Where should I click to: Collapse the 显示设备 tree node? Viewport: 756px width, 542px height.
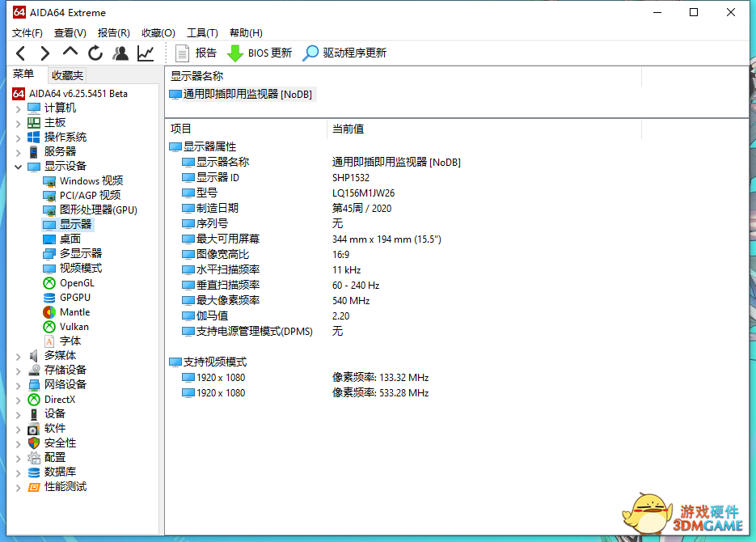[x=19, y=167]
